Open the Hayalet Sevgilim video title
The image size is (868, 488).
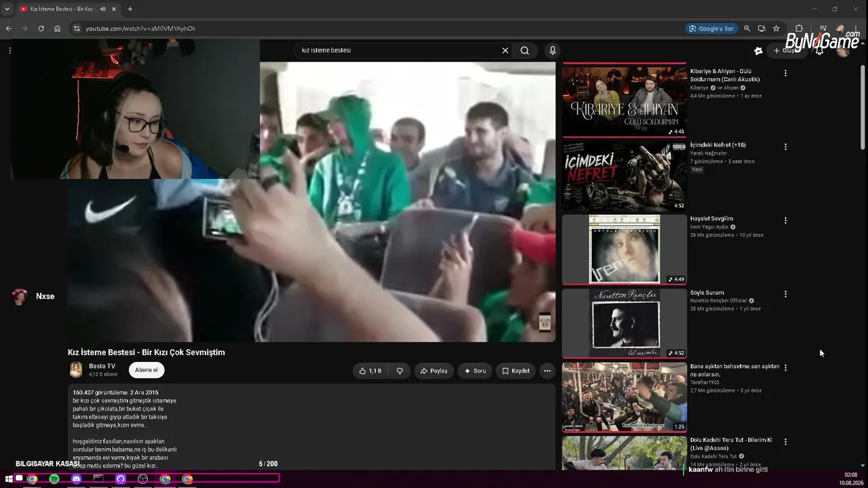point(711,219)
